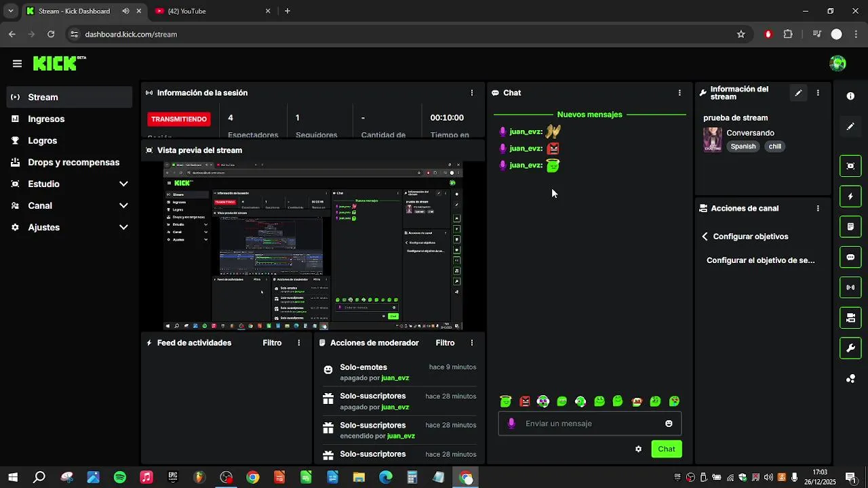Click Filtro in Feed de actividades panel
The width and height of the screenshot is (868, 488).
coord(272,343)
